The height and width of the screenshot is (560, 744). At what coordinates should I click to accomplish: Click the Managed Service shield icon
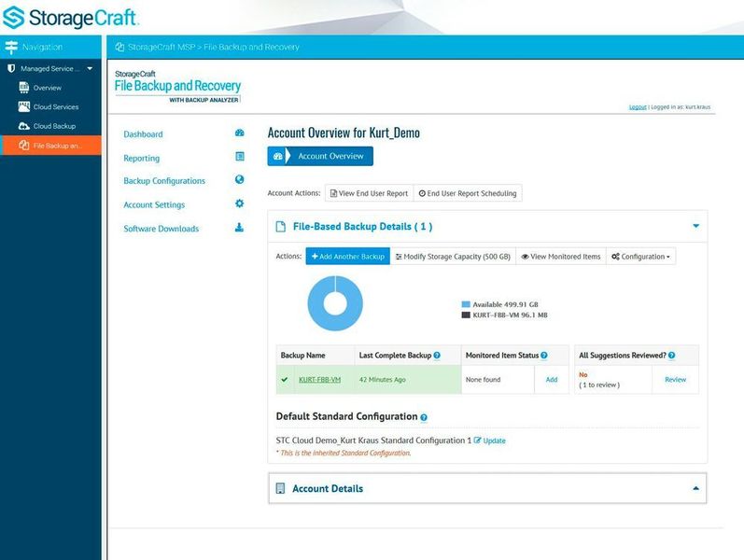(11, 68)
